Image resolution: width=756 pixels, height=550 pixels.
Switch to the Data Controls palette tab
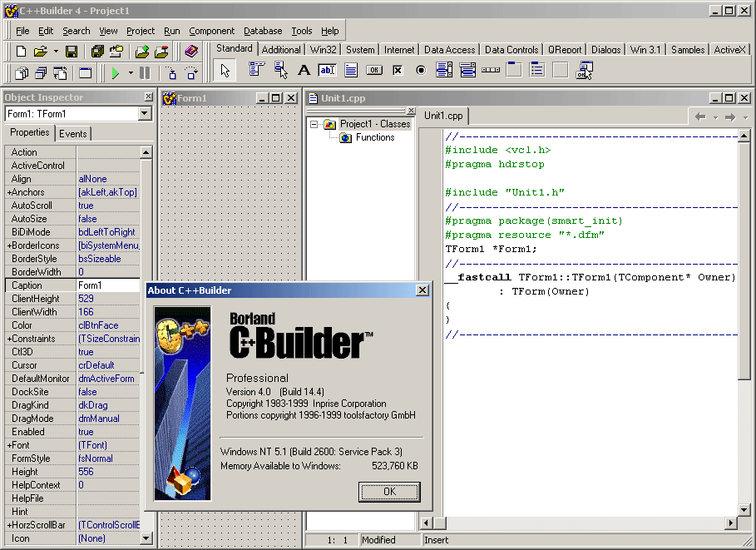pos(511,50)
